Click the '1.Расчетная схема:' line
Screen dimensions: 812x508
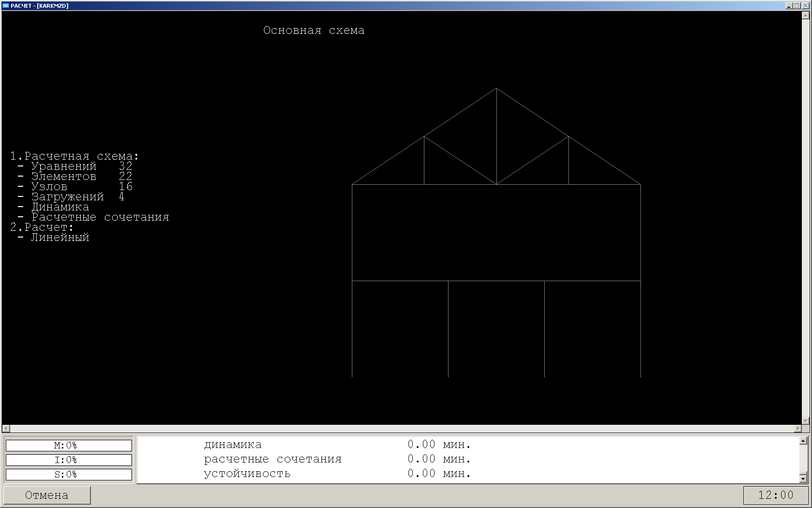click(74, 156)
